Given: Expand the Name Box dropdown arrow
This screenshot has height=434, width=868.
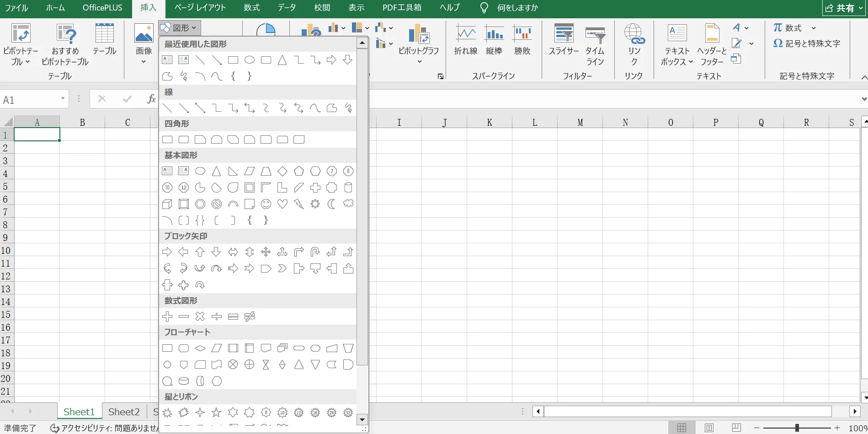Looking at the screenshot, I should pos(63,99).
